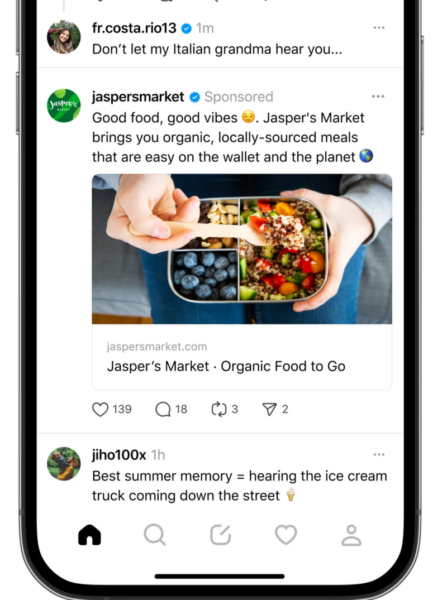Open the jaspersmarket username link

pyautogui.click(x=138, y=97)
